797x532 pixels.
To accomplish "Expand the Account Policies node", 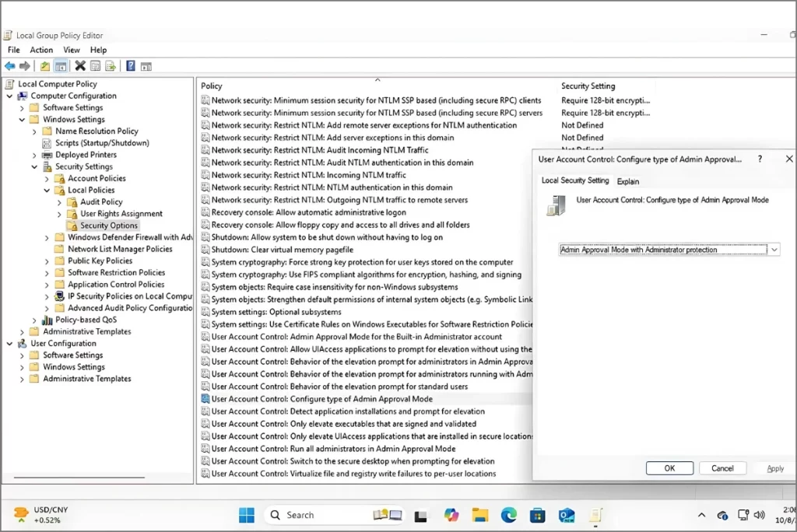I will point(47,178).
